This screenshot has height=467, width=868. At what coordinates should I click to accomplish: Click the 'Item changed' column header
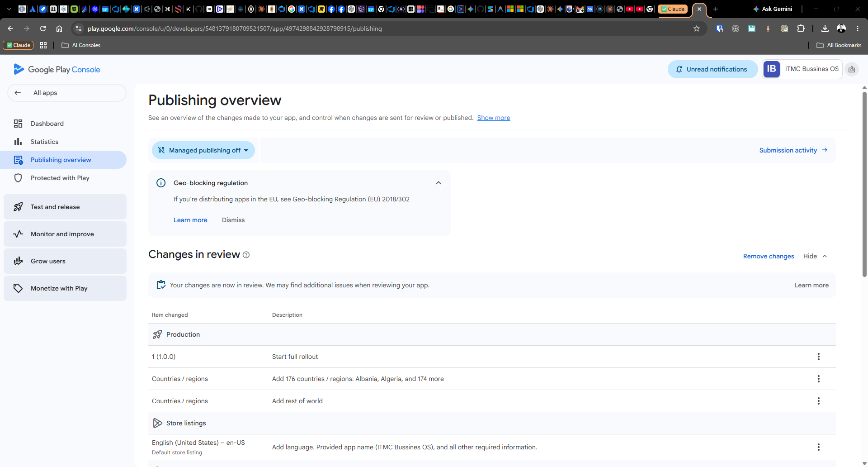click(170, 315)
